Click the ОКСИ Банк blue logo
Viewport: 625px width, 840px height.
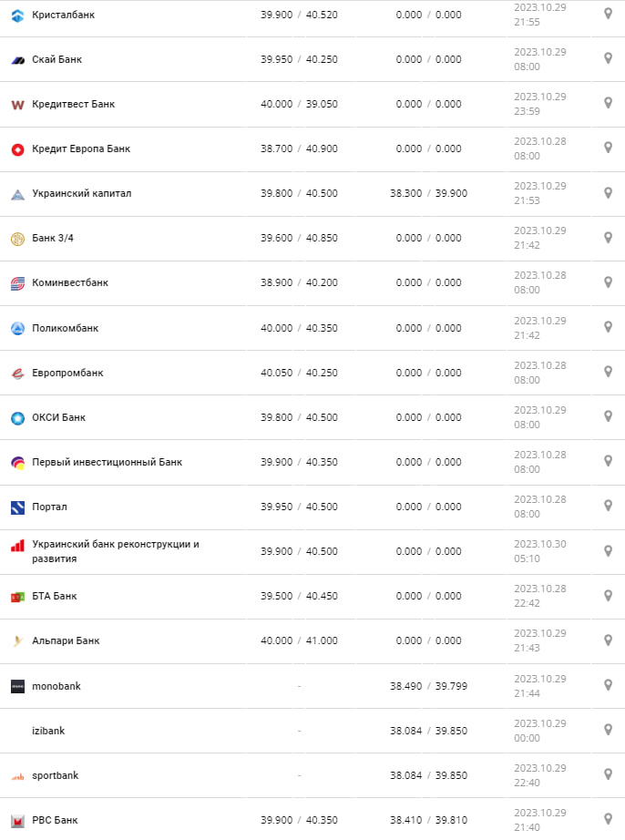pyautogui.click(x=17, y=418)
